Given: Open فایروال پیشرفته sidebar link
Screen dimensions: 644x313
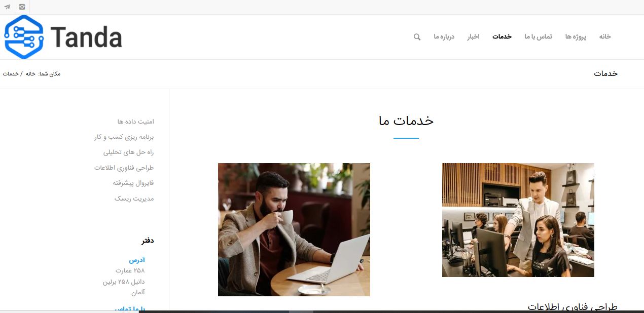Looking at the screenshot, I should click(133, 183).
